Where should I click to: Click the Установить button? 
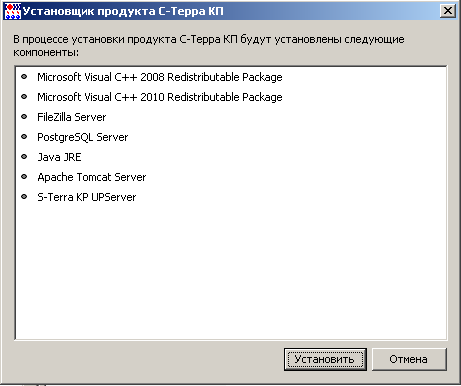pos(325,359)
